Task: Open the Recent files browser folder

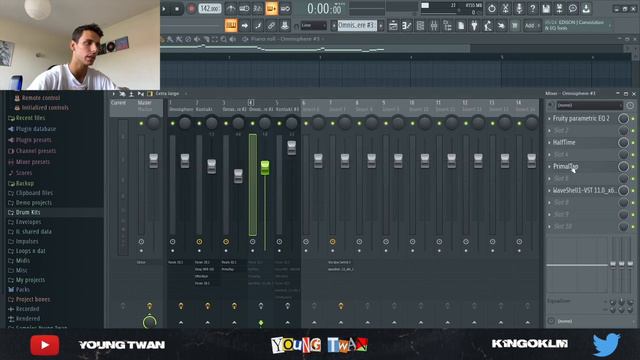Action: click(30, 118)
